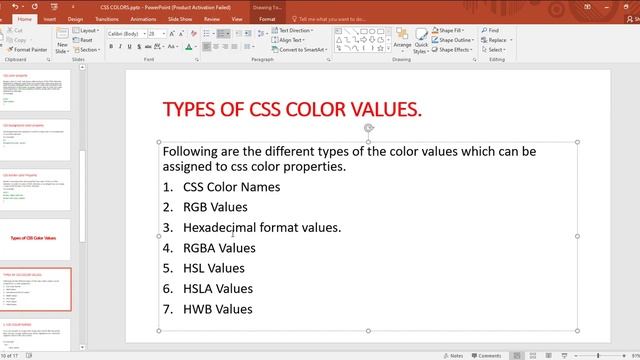Image resolution: width=640 pixels, height=360 pixels.
Task: Open 'Types of CSS Color Values' title-only slide thumbnail
Action: [35, 239]
